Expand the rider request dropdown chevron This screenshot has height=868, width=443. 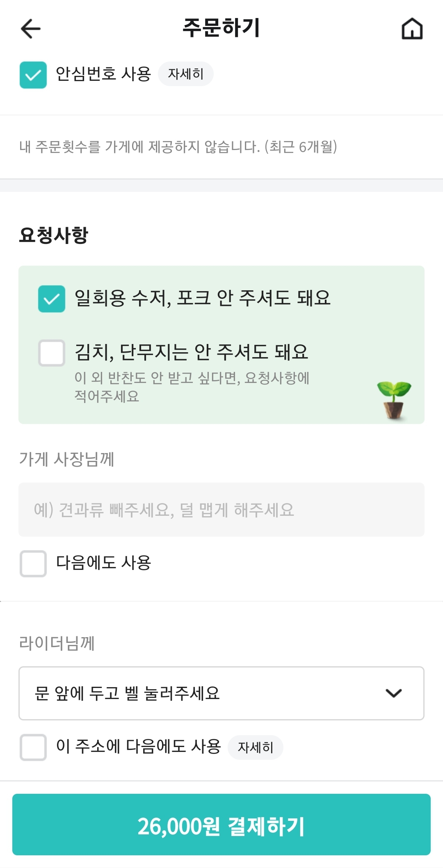393,693
